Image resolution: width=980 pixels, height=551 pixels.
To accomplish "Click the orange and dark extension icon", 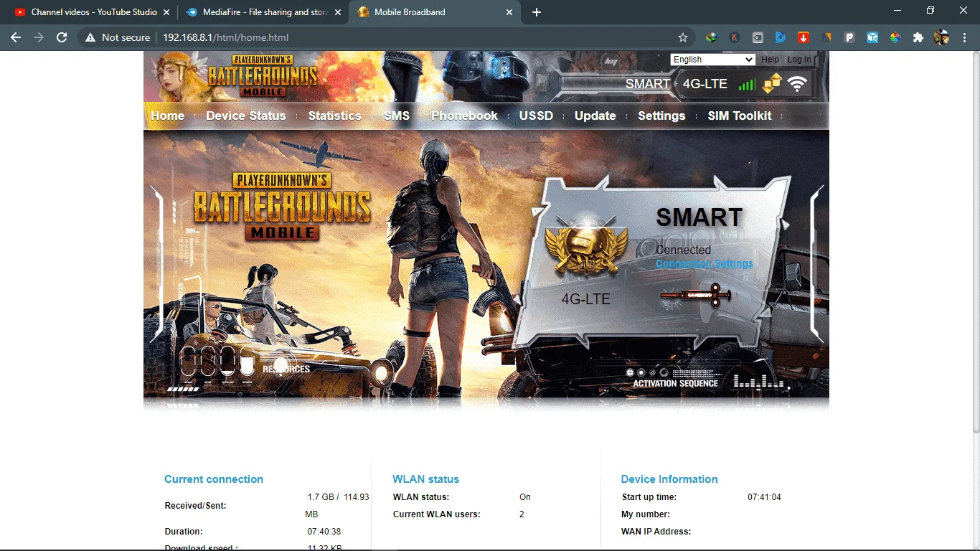I will click(x=826, y=37).
